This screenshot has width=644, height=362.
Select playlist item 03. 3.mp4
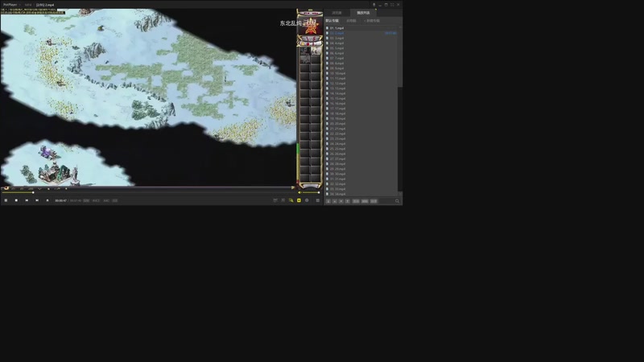361,38
